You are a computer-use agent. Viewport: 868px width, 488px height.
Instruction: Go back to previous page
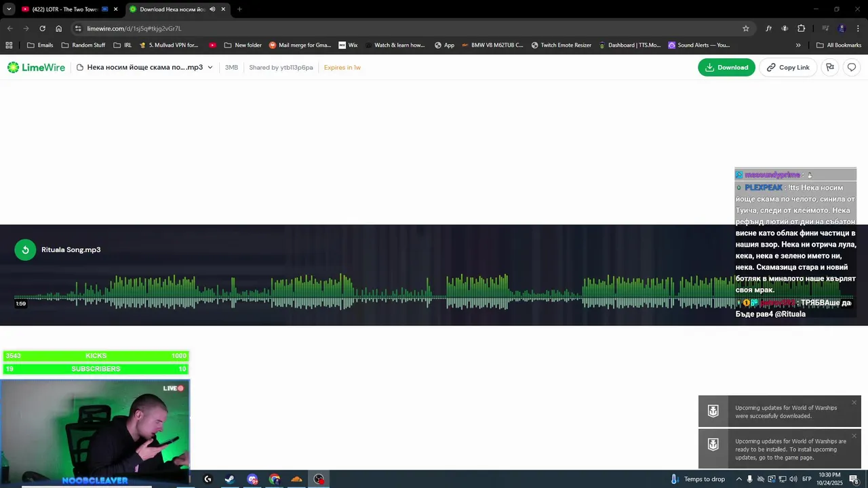[9, 28]
